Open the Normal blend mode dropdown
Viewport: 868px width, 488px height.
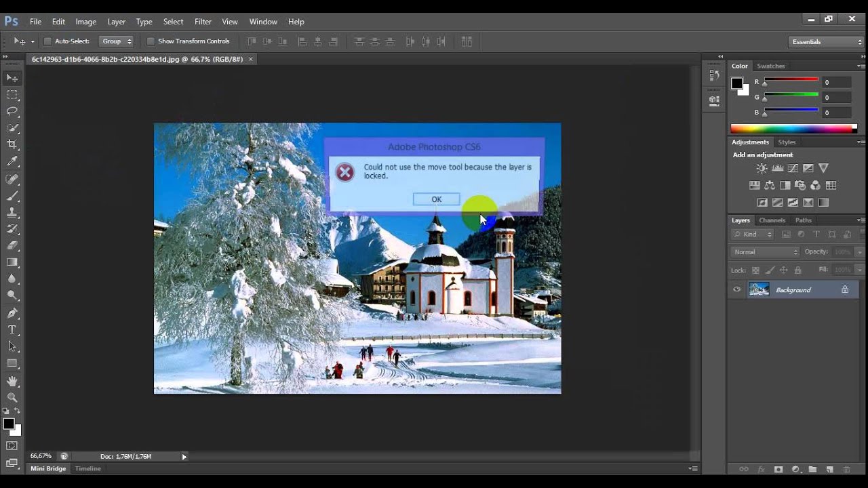pos(766,252)
